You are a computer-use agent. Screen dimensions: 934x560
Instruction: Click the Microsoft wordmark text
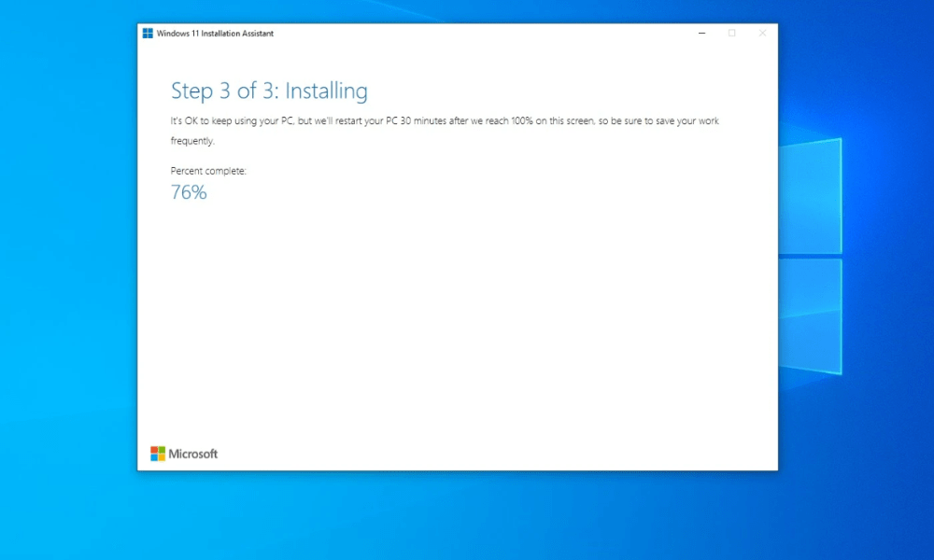[191, 455]
